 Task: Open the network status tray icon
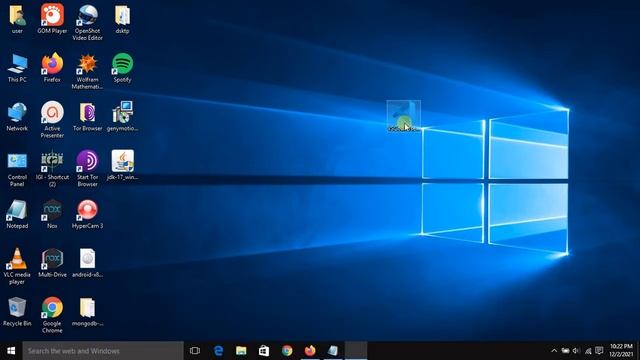(588, 351)
